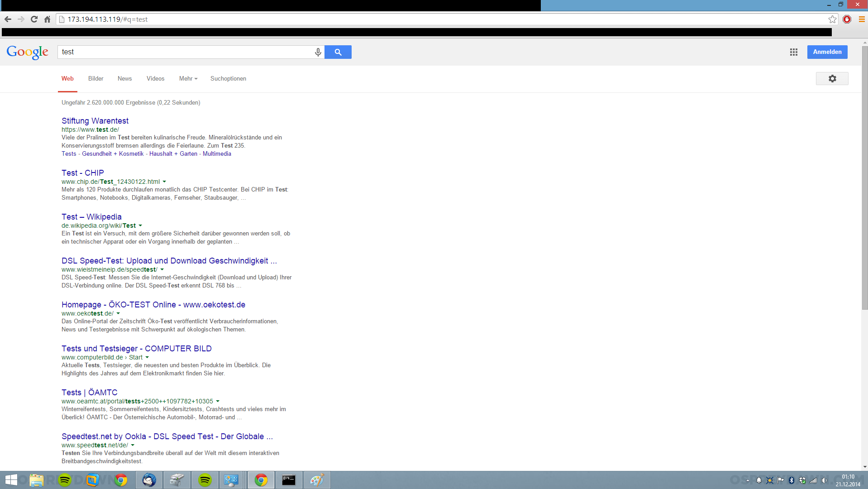Screen dimensions: 868x489
Task: Show hidden system tray icons
Action: click(x=748, y=480)
